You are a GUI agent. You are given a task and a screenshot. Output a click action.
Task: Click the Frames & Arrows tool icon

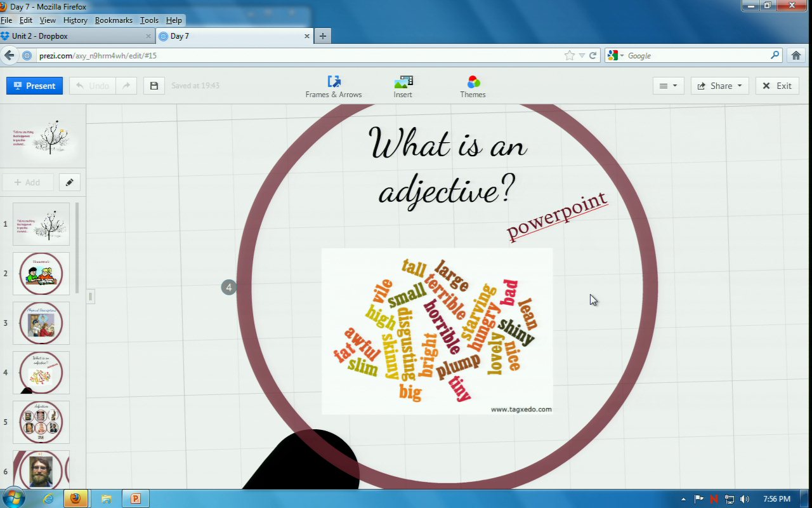(x=334, y=81)
